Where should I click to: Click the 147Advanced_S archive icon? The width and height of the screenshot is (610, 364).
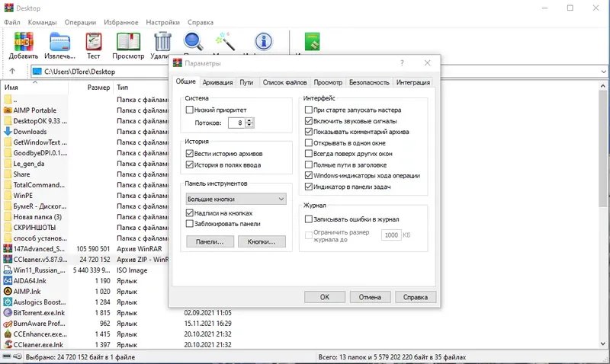point(8,248)
